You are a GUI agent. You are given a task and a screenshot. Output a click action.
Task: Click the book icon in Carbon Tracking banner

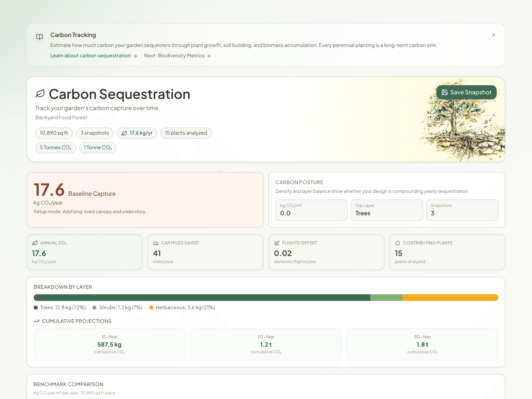(39, 37)
